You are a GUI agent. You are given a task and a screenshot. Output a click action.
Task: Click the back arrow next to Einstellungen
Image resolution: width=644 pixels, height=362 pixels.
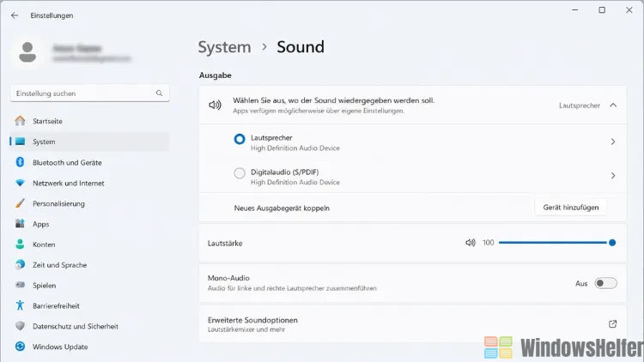[x=15, y=15]
